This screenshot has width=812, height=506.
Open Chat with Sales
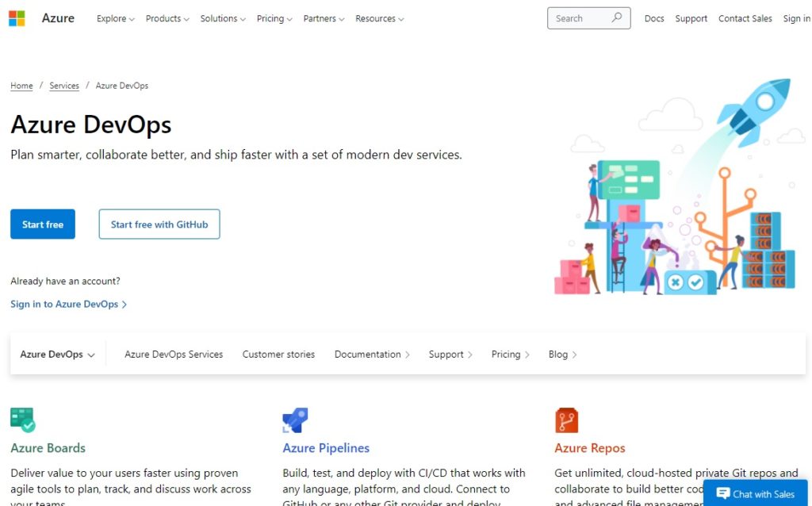tap(754, 493)
